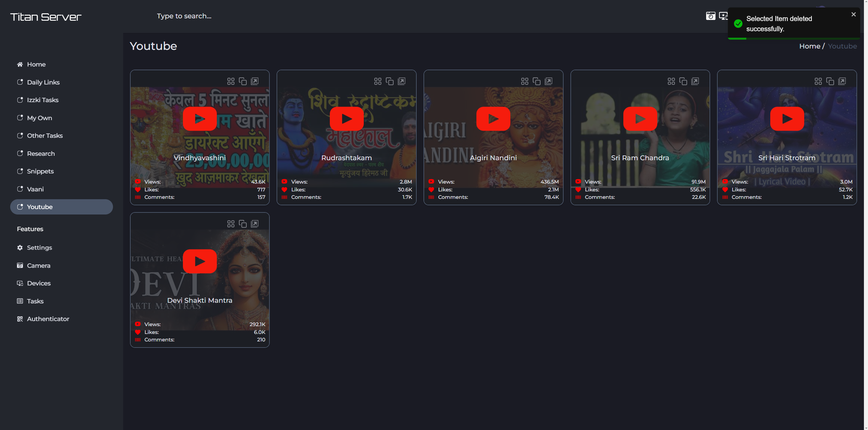
Task: Click the Rudrashtakam title text
Action: (347, 158)
